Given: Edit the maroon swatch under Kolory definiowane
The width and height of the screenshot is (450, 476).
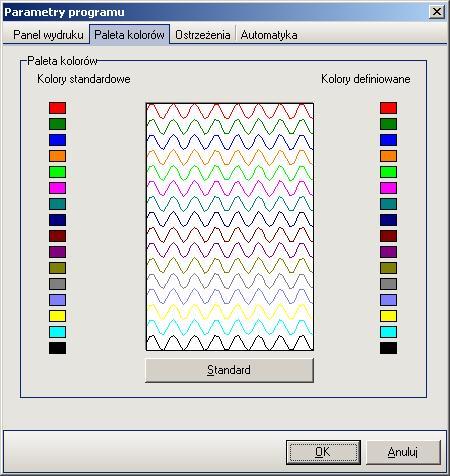Looking at the screenshot, I should 388,236.
